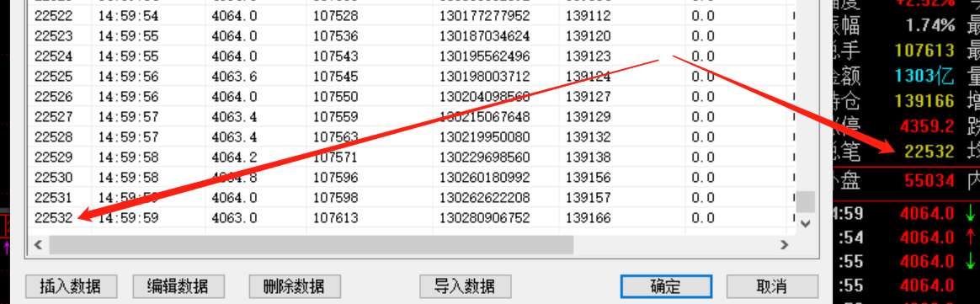Click time 14:59:55 in row 22523
This screenshot has width=980, height=304.
click(128, 35)
